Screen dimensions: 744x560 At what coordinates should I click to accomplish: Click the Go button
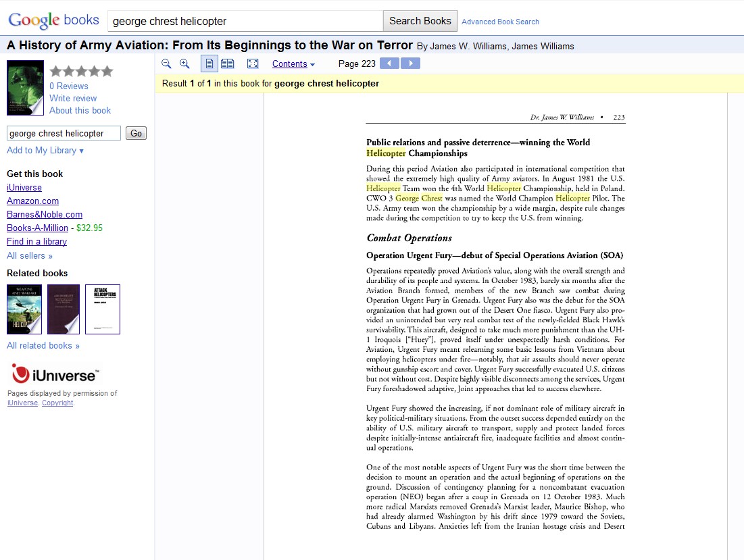coord(137,133)
